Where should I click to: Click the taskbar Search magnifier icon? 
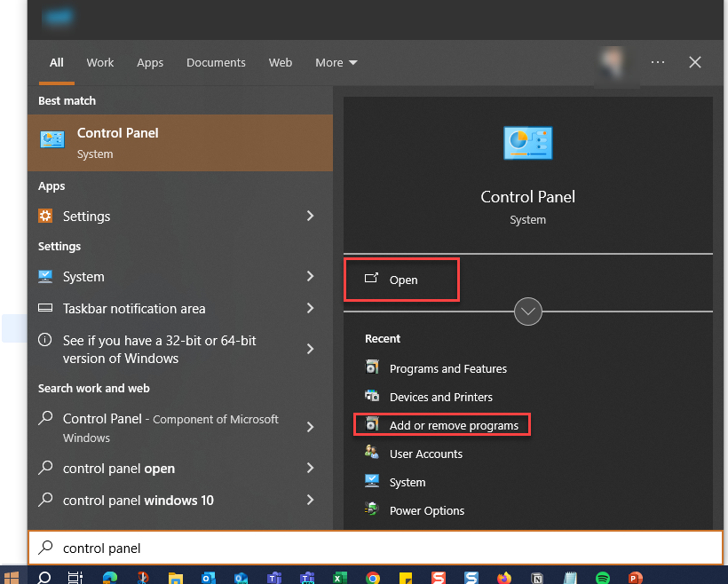coord(44,578)
